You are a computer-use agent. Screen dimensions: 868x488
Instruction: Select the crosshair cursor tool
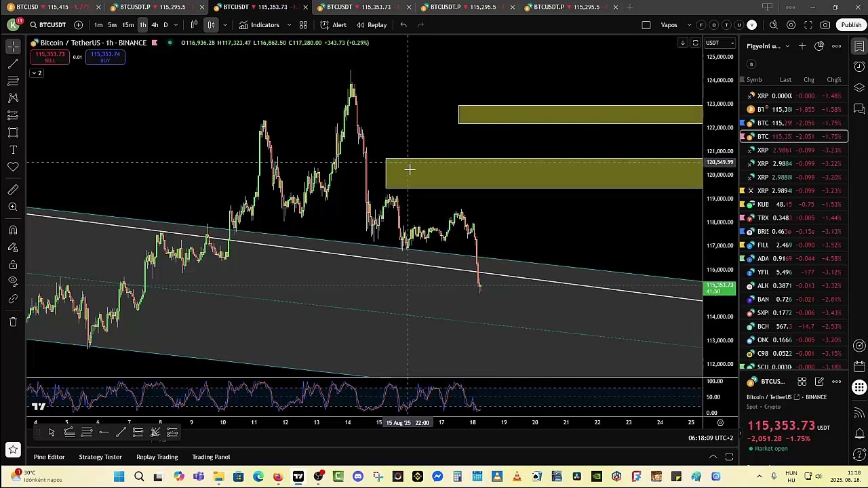point(13,47)
